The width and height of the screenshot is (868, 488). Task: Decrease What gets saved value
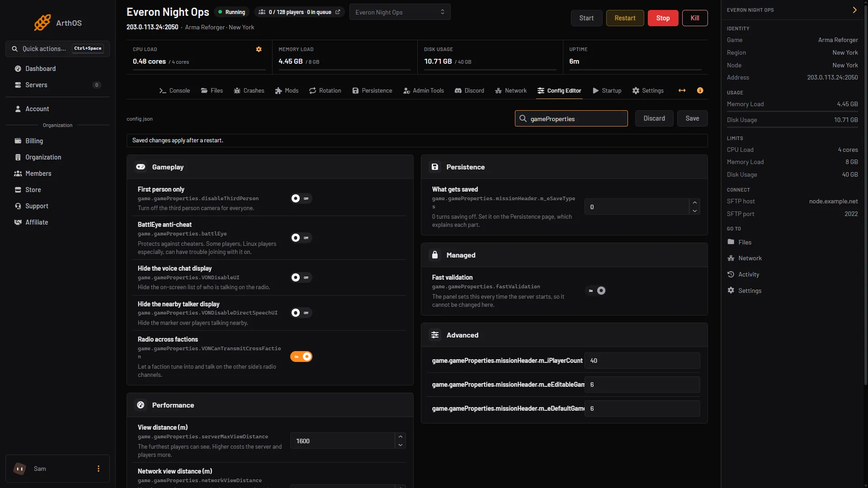(695, 211)
